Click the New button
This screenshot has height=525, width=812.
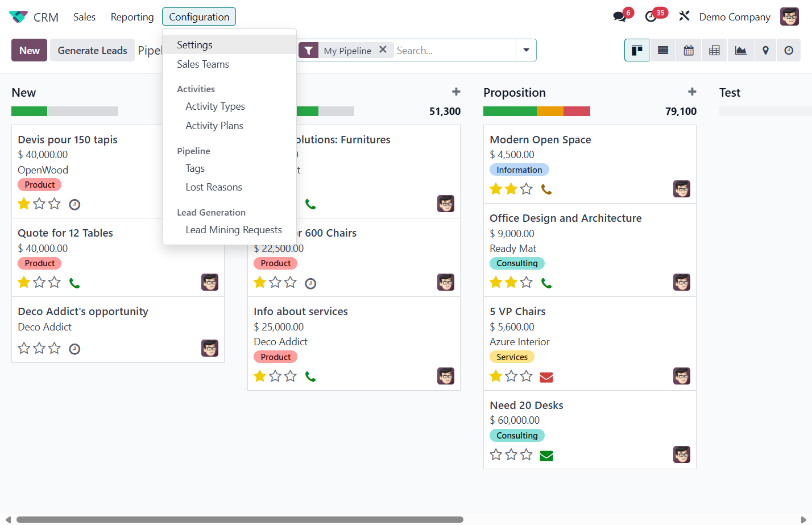30,50
